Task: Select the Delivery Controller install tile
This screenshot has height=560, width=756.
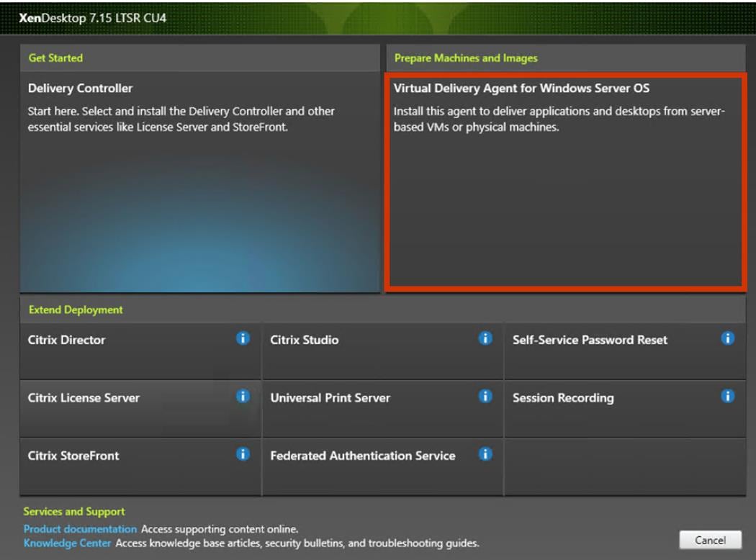Action: [200, 182]
